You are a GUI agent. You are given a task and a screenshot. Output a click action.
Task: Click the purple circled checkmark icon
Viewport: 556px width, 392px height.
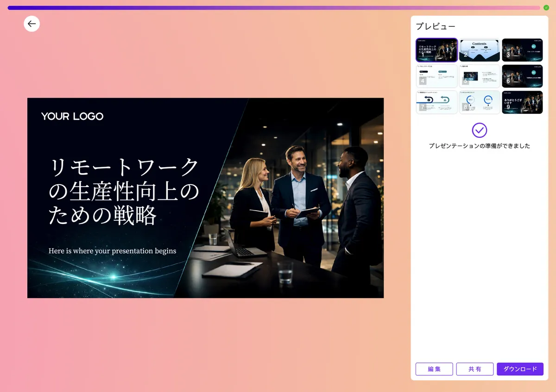coord(479,130)
